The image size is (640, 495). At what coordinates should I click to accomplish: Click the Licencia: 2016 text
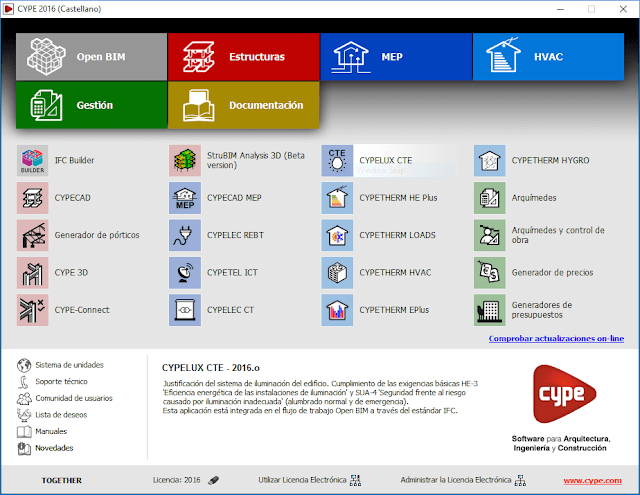point(176,480)
